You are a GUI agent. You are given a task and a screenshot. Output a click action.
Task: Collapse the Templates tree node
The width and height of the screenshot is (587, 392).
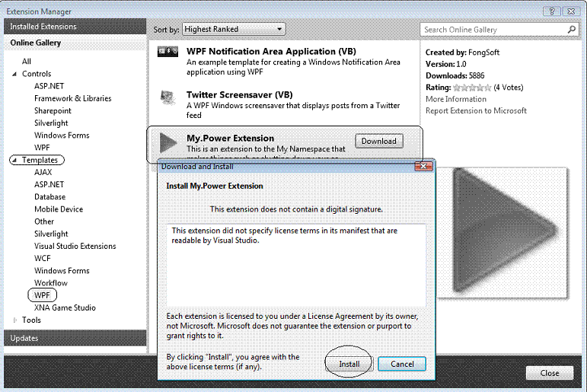pos(14,161)
